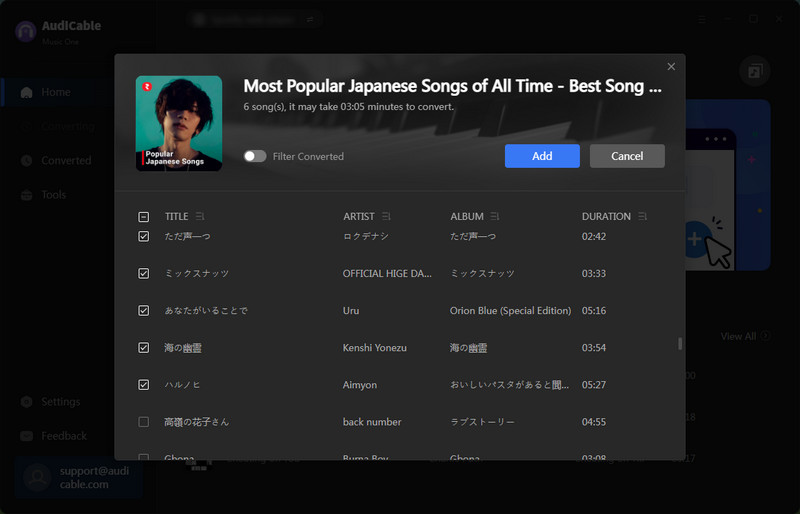Uncheck the あなたがいることで song checkbox

pyautogui.click(x=143, y=310)
